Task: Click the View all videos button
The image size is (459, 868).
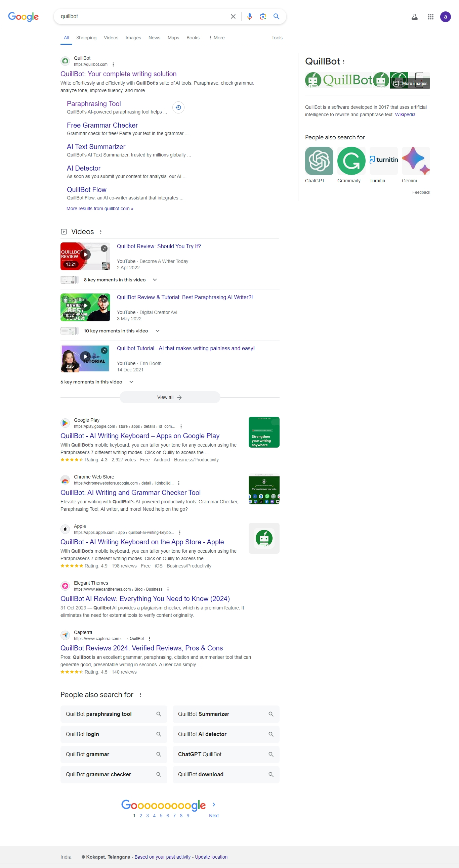Action: 170,397
